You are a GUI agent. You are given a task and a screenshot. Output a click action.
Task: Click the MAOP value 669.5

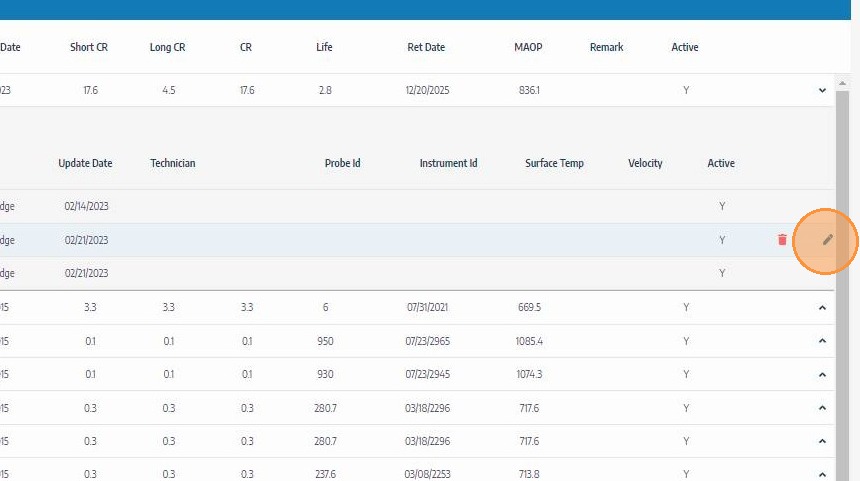click(529, 307)
